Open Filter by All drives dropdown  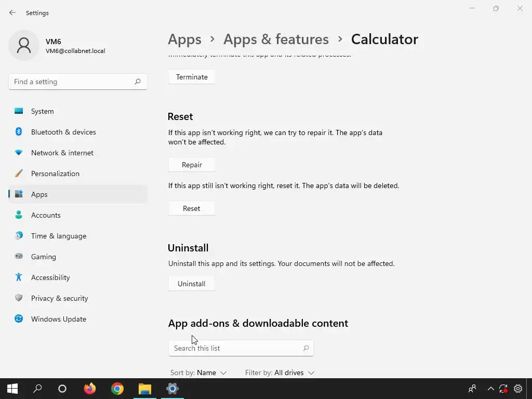[x=280, y=373]
